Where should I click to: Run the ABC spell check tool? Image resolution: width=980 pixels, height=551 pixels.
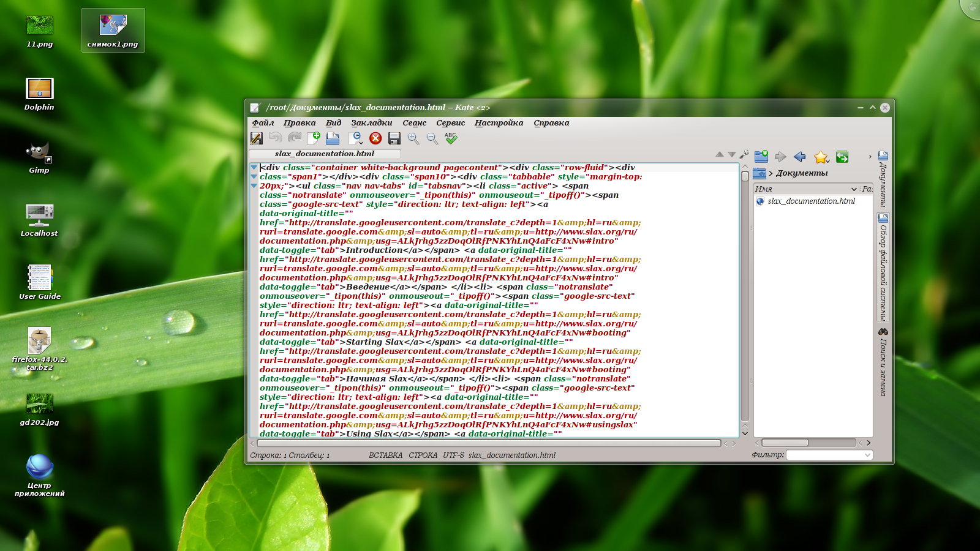[x=451, y=139]
